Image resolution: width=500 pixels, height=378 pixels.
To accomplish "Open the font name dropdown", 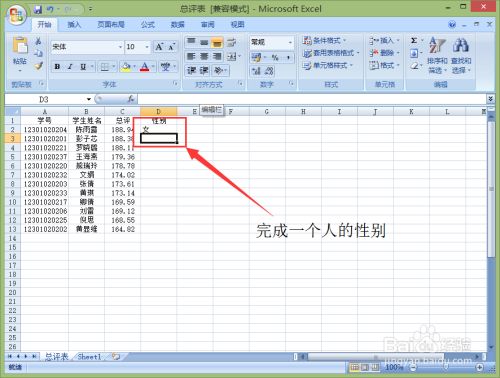I will (x=120, y=47).
